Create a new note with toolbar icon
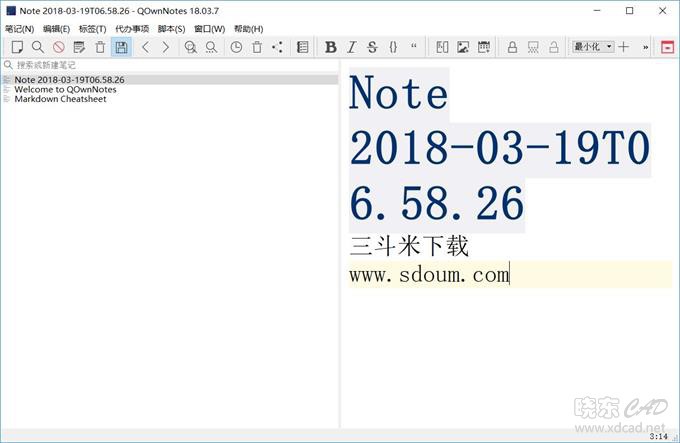This screenshot has height=443, width=680. (x=17, y=47)
